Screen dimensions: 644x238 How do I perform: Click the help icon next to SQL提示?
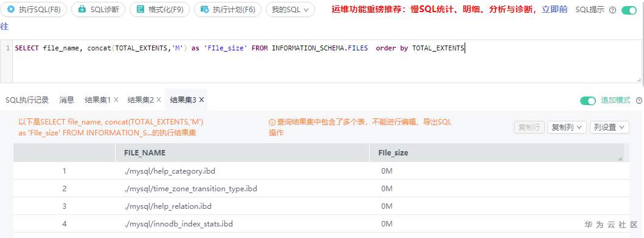[x=613, y=10]
